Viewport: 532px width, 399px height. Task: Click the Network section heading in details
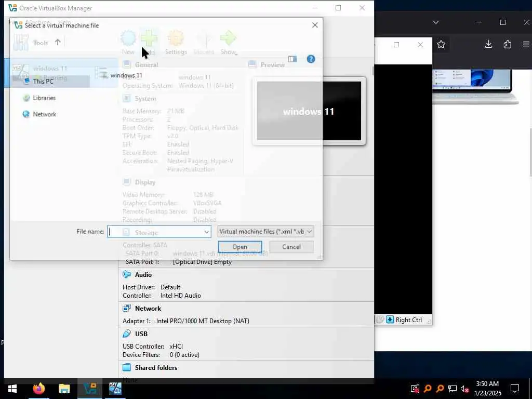(x=148, y=309)
